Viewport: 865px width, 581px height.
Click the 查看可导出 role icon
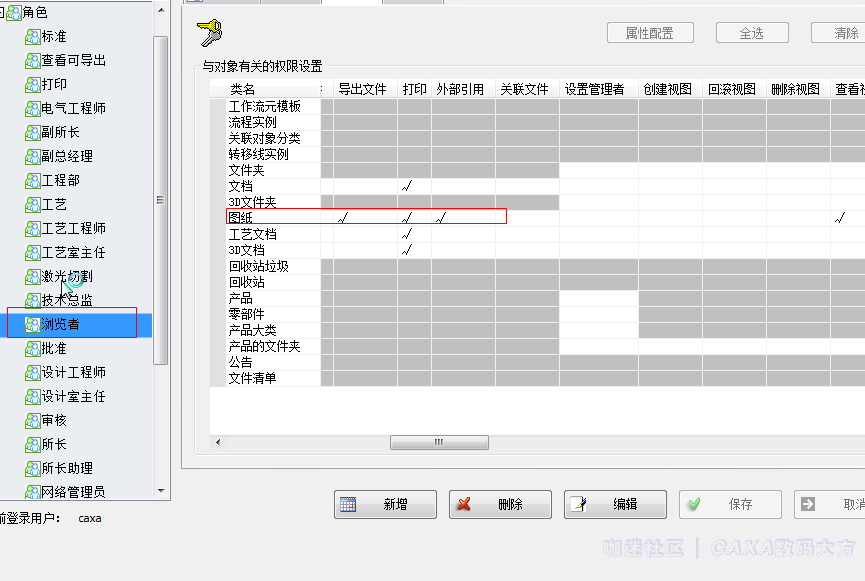point(33,61)
